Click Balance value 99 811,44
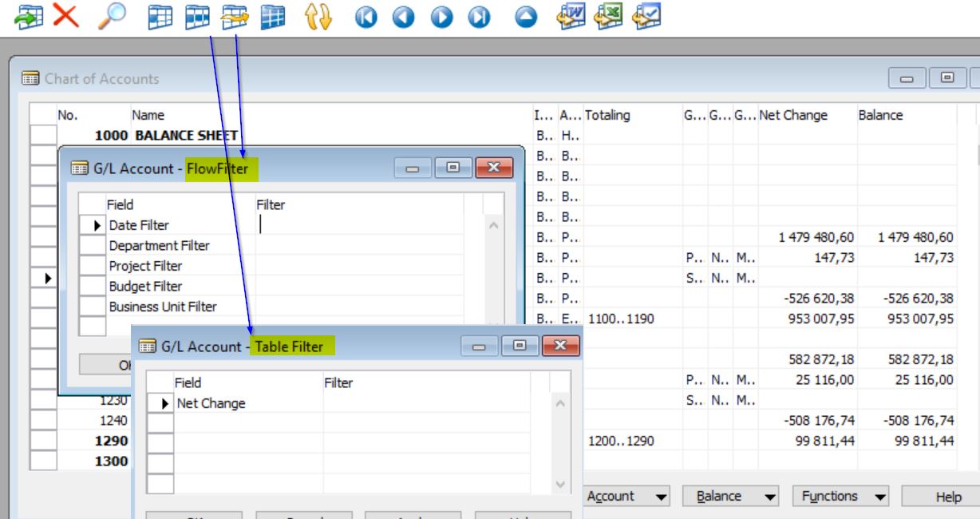The width and height of the screenshot is (980, 519). coord(924,441)
